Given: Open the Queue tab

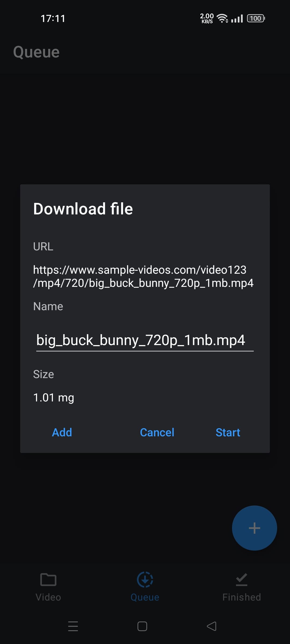Looking at the screenshot, I should click(x=144, y=589).
